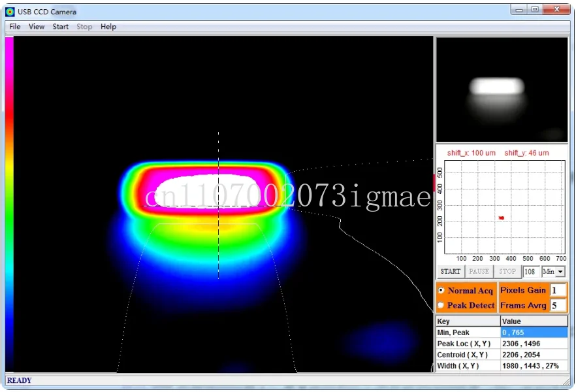This screenshot has width=576, height=392.
Task: Click the shift_x: 100 um readout
Action: point(472,153)
